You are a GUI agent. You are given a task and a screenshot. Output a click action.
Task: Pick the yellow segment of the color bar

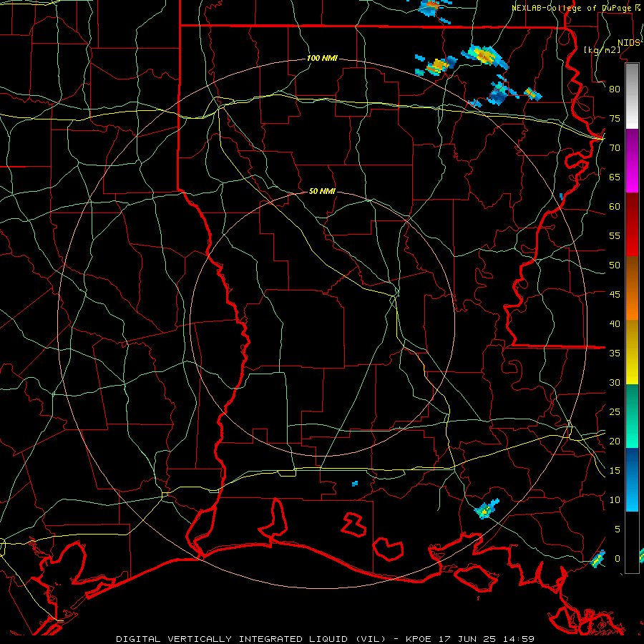tap(632, 352)
